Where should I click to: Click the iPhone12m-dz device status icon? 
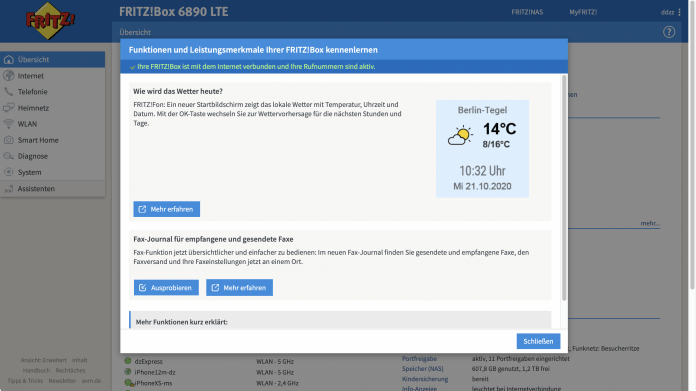128,372
